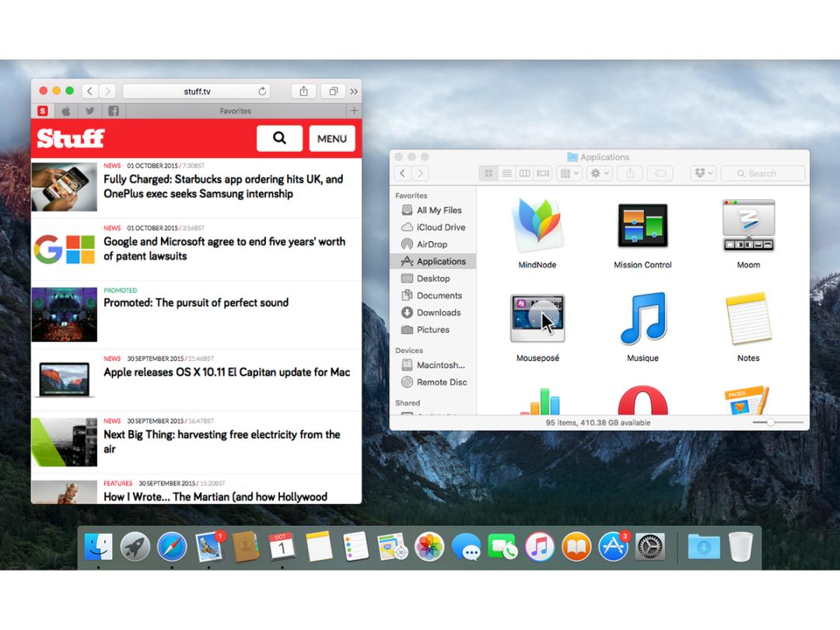This screenshot has height=630, width=840.
Task: Click the MENU button on Stuff
Action: point(332,138)
